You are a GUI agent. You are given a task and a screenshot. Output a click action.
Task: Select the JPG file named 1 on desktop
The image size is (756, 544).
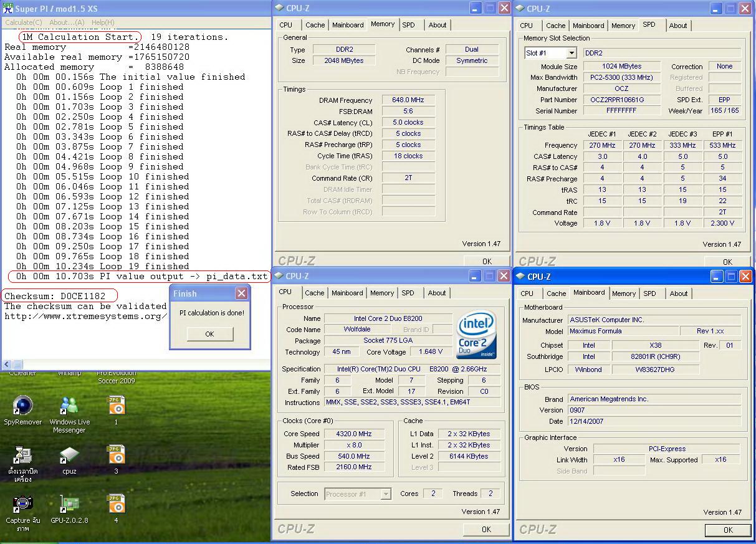point(116,410)
